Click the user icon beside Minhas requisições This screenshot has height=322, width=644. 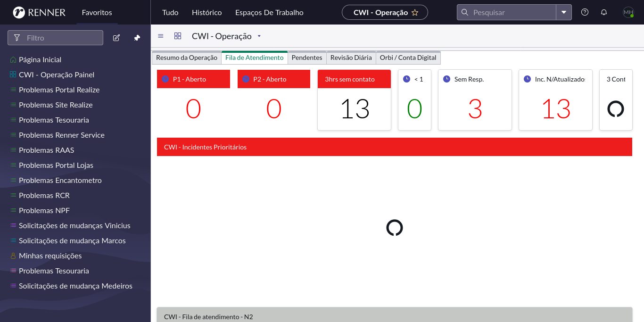(13, 256)
